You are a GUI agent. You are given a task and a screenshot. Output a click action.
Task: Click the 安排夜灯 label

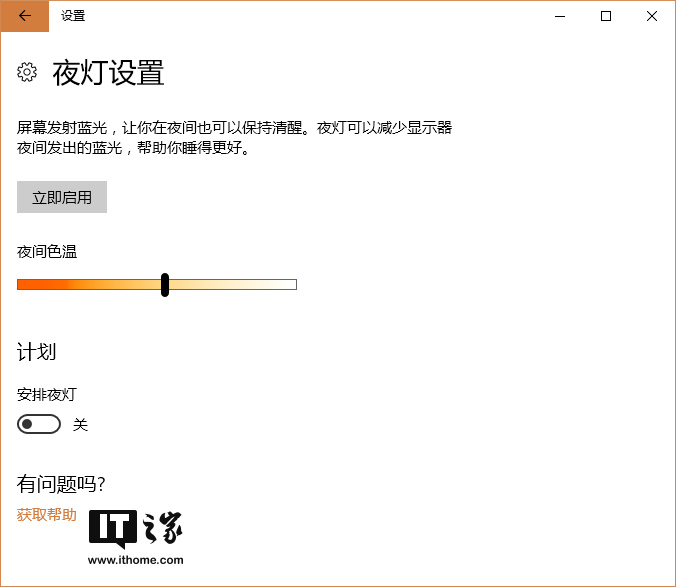(47, 394)
